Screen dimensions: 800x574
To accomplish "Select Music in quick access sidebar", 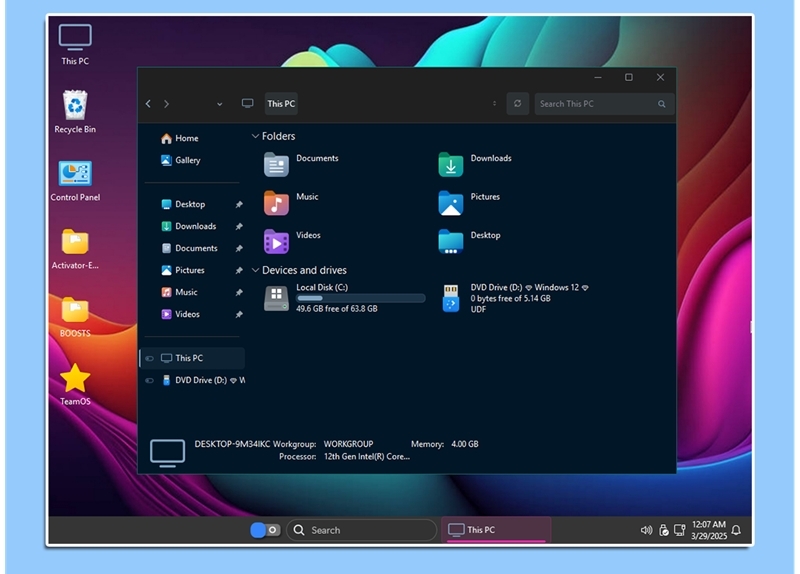I will click(x=179, y=292).
